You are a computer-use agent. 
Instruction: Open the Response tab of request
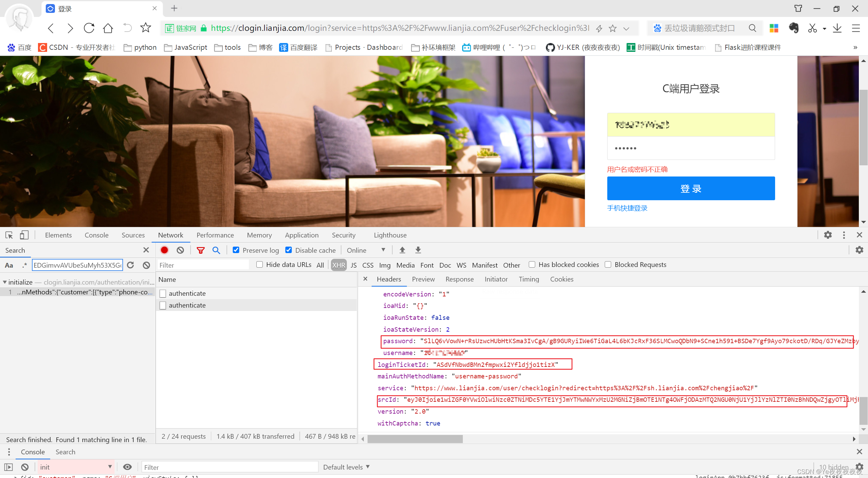(x=459, y=279)
